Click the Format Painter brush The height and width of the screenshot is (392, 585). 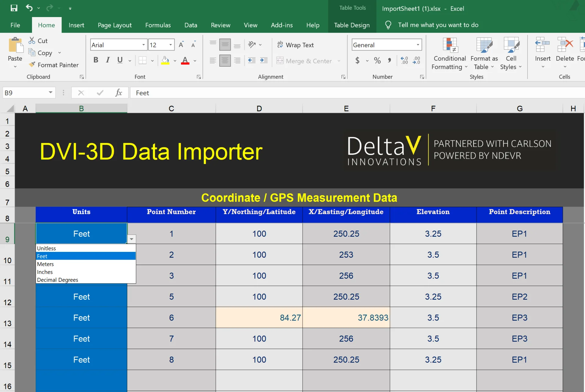pyautogui.click(x=53, y=65)
